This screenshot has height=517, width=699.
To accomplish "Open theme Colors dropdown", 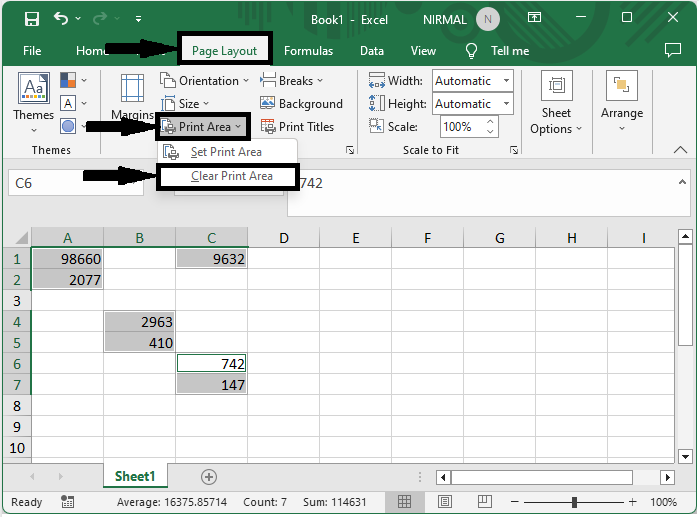I will point(74,81).
